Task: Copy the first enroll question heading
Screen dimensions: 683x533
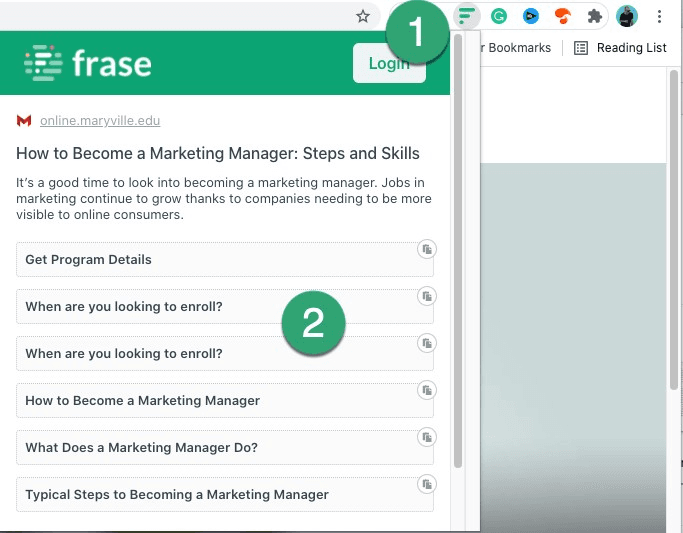Action: (x=426, y=297)
